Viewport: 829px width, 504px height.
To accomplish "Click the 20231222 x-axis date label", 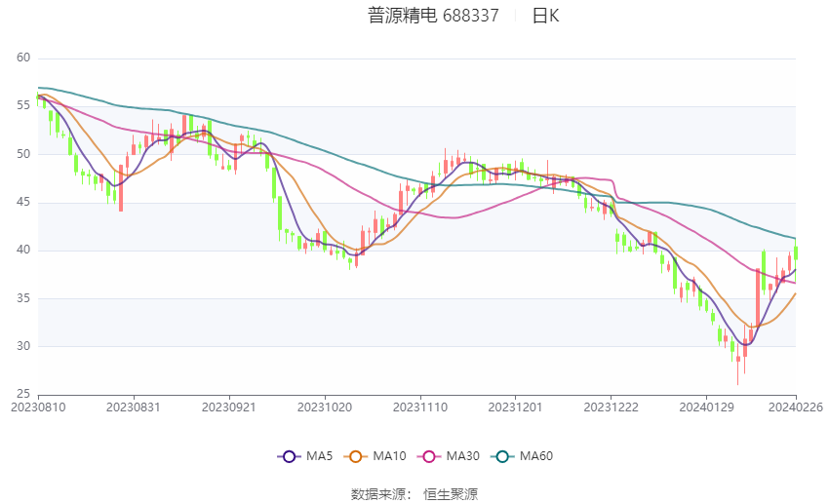I will point(609,406).
